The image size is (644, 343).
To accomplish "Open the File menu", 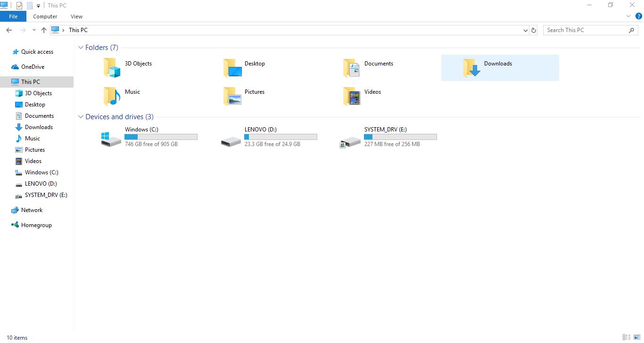I will click(x=13, y=16).
